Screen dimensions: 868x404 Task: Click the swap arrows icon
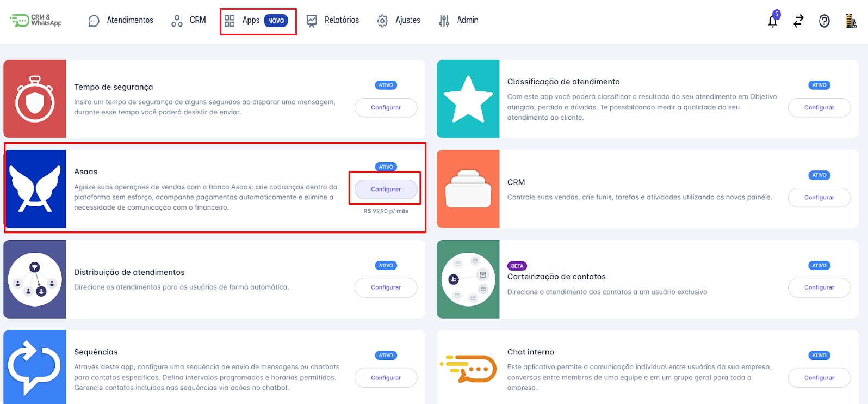798,21
